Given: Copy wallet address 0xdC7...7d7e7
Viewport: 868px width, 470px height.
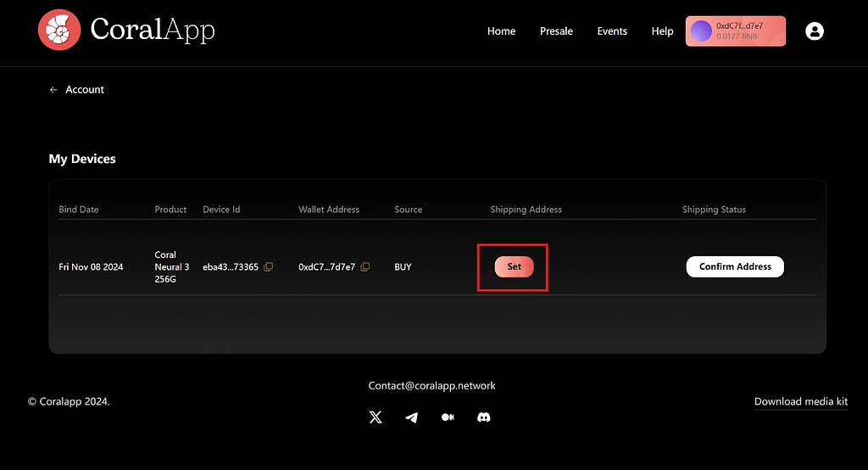Looking at the screenshot, I should (x=365, y=266).
